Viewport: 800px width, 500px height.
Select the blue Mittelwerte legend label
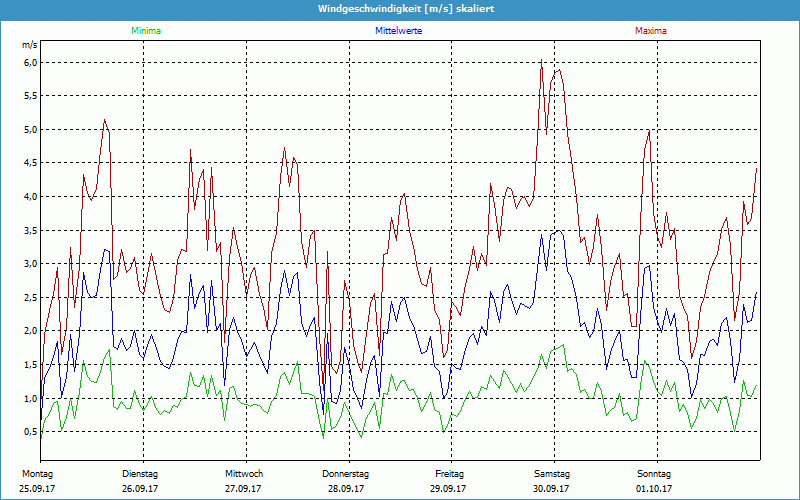pyautogui.click(x=398, y=31)
